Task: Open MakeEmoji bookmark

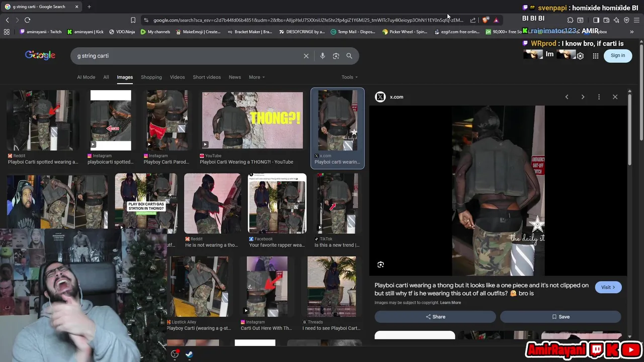Action: pyautogui.click(x=198, y=32)
